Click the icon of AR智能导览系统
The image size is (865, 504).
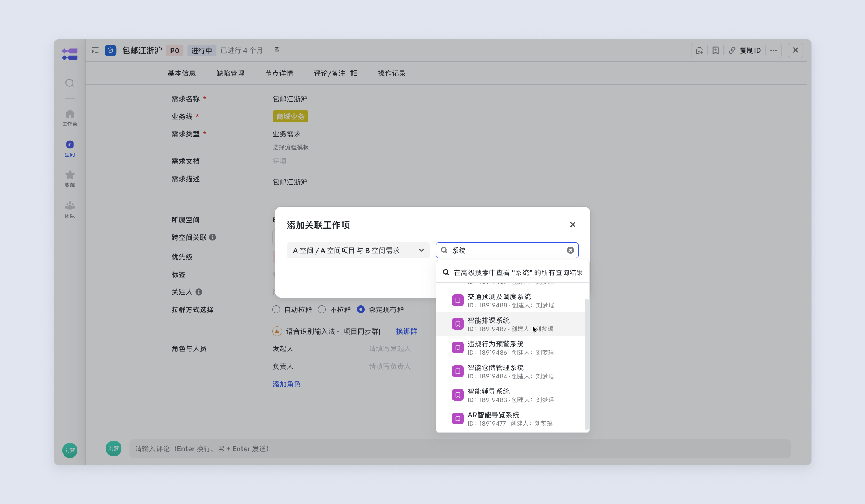tap(458, 419)
